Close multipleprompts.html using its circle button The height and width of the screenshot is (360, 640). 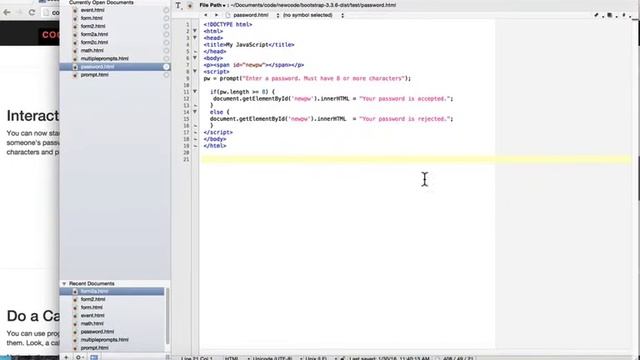(166, 59)
